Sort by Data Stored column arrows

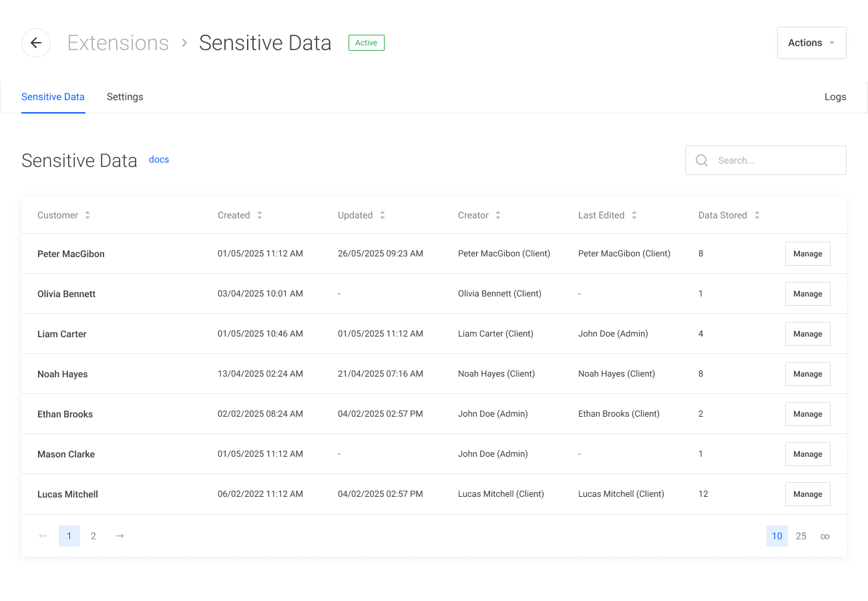(x=757, y=215)
